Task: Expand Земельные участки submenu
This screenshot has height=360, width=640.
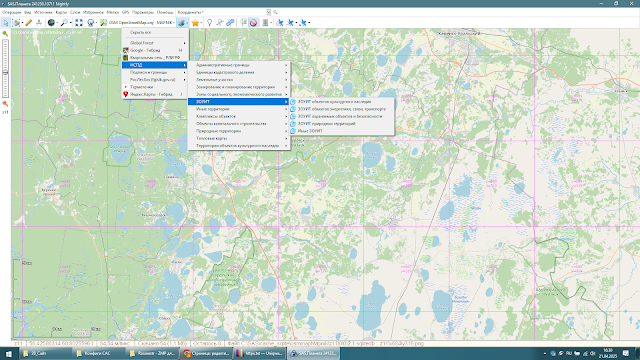Action: tap(239, 80)
